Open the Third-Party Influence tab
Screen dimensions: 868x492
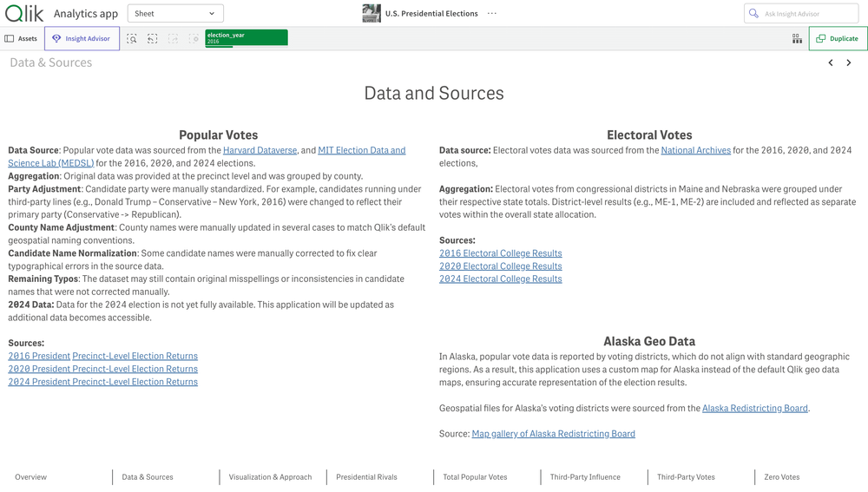click(x=585, y=477)
